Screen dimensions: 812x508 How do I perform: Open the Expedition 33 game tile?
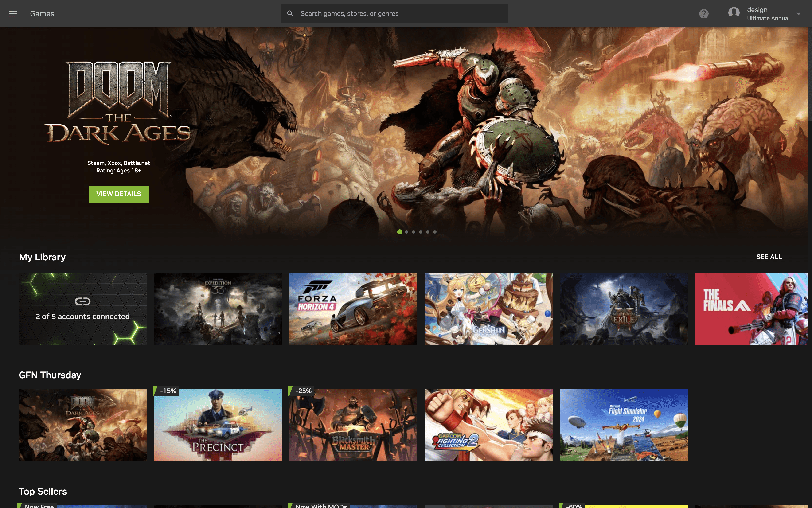pyautogui.click(x=218, y=309)
